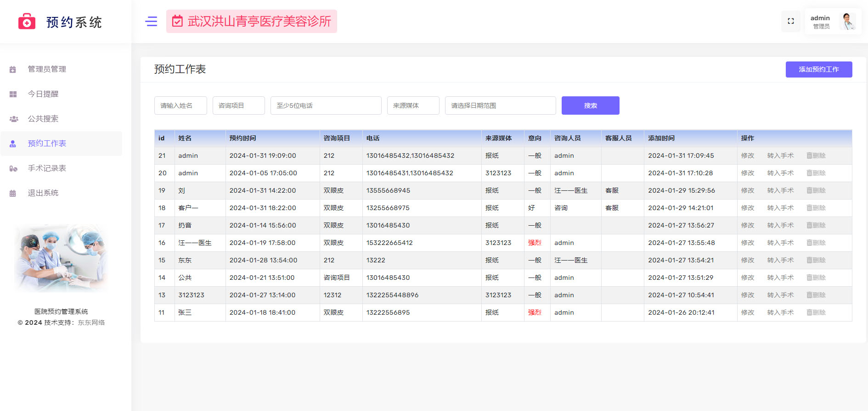Click the 今日提醒 grid icon
The height and width of the screenshot is (411, 868).
(13, 94)
